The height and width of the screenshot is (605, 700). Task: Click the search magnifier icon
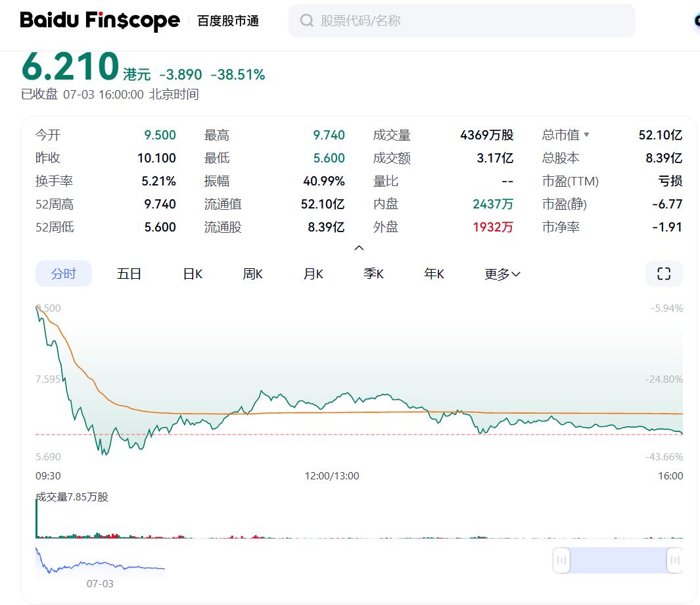point(307,20)
